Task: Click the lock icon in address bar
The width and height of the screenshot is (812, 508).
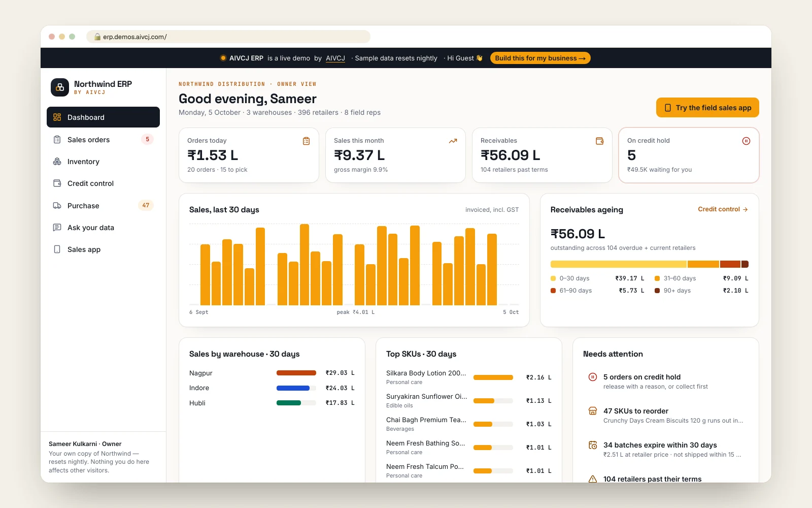Action: coord(97,37)
